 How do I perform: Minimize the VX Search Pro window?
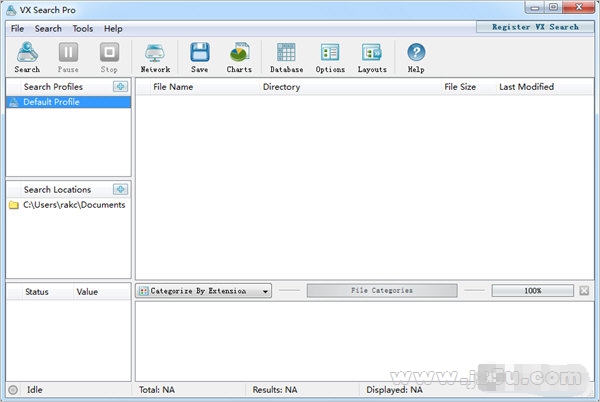(x=535, y=7)
